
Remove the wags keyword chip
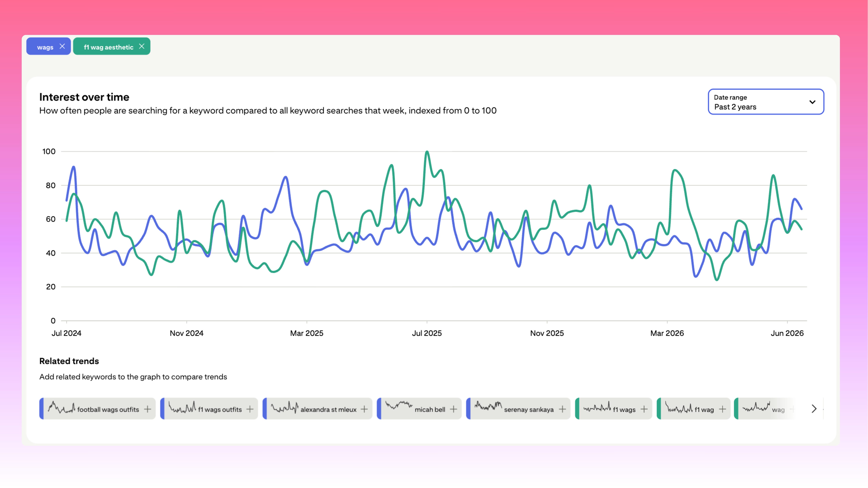click(x=62, y=46)
